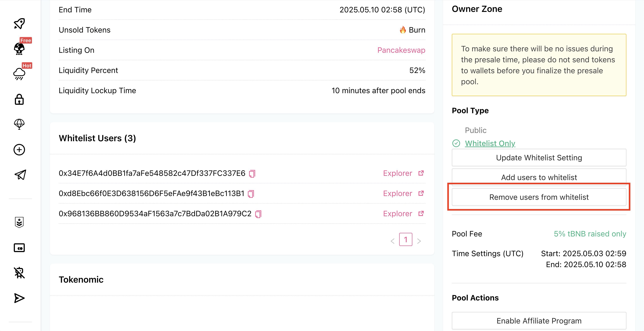The width and height of the screenshot is (644, 331).
Task: Select whitelist page number 1
Action: coord(405,240)
